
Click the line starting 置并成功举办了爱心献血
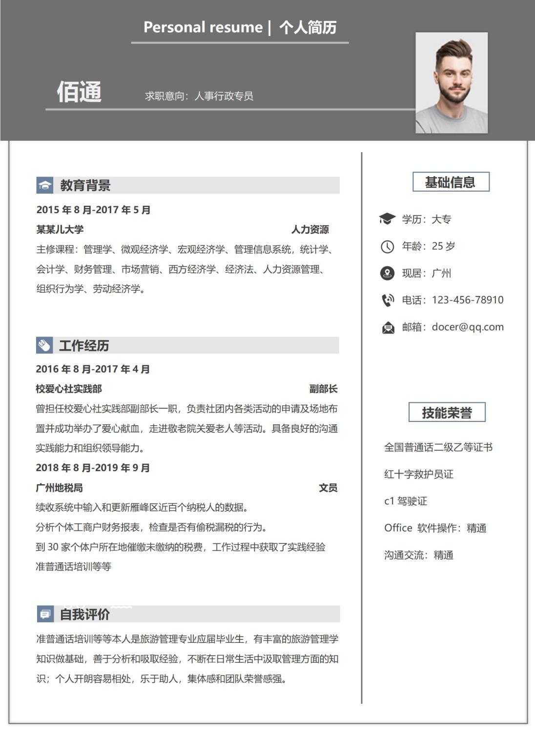coord(186,429)
